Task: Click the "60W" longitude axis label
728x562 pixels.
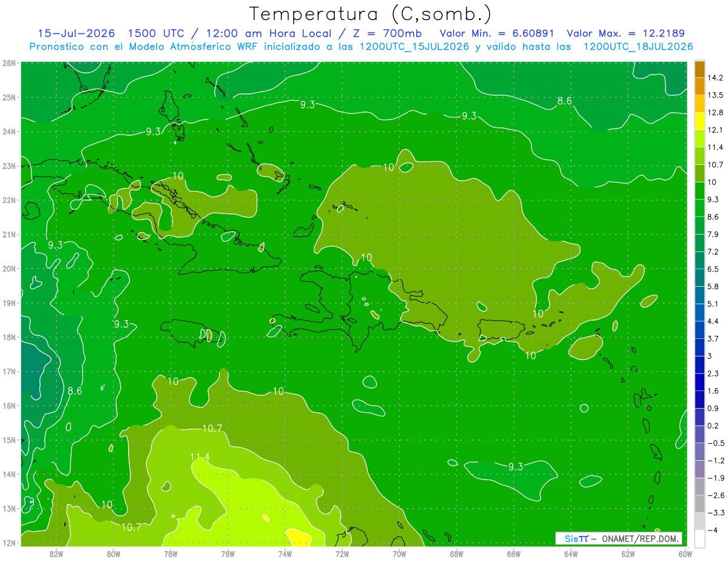Action: click(x=686, y=554)
